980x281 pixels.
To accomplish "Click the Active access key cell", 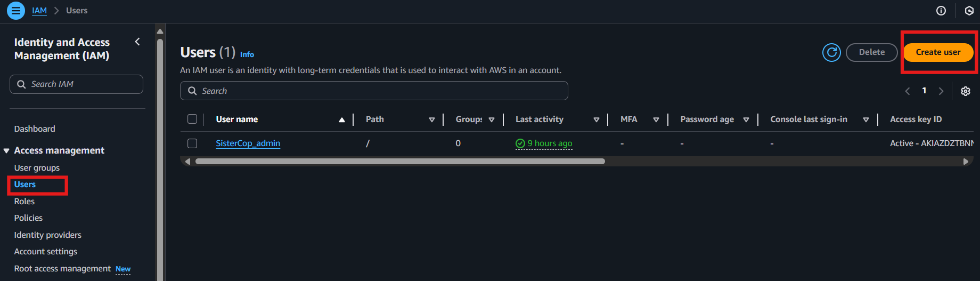I will (x=932, y=143).
